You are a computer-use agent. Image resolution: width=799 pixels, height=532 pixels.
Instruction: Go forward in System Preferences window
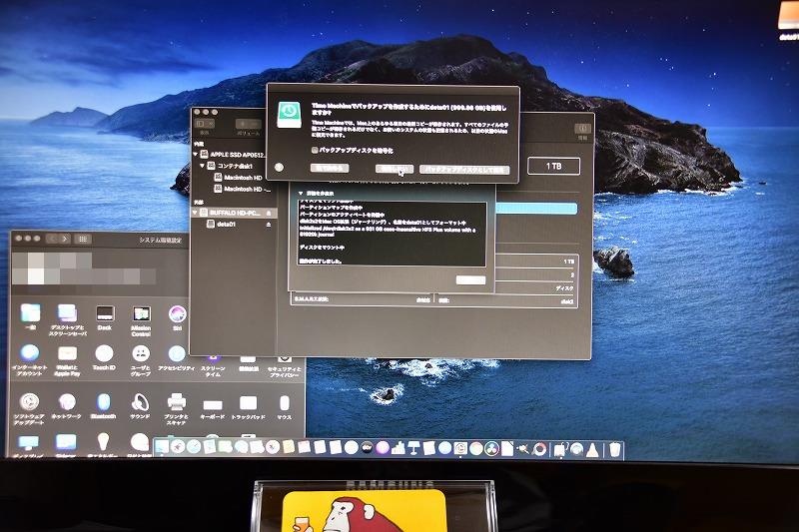(x=65, y=239)
